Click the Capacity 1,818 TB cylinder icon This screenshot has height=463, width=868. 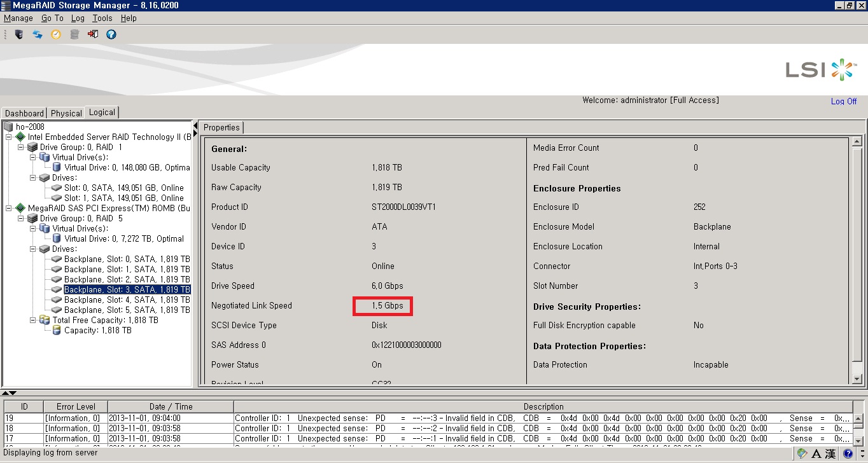57,330
